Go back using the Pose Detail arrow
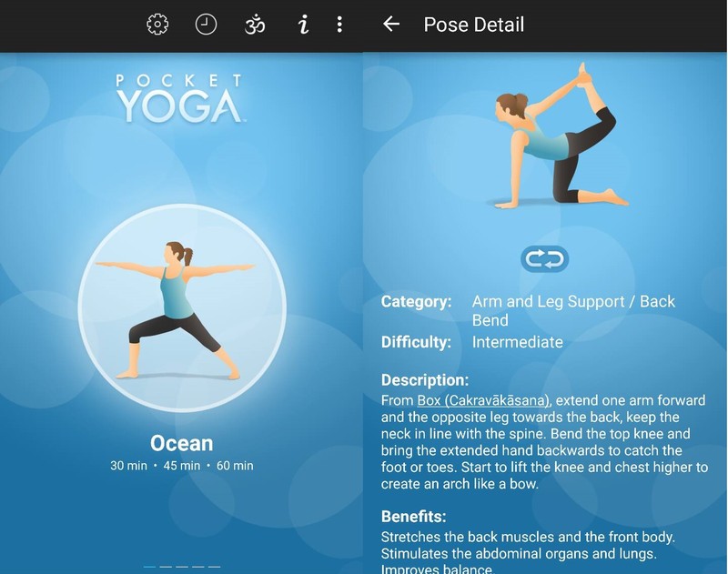This screenshot has height=574, width=728. coord(391,24)
